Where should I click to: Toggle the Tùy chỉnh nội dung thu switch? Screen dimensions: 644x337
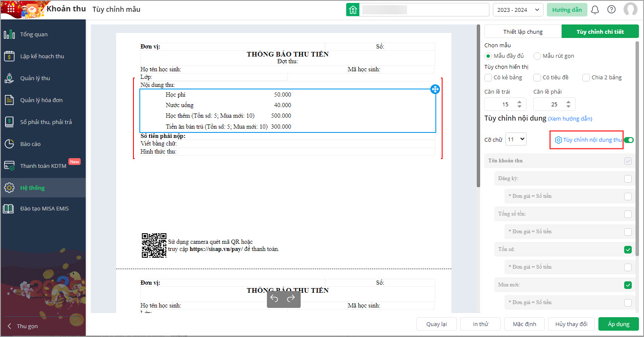click(x=629, y=140)
